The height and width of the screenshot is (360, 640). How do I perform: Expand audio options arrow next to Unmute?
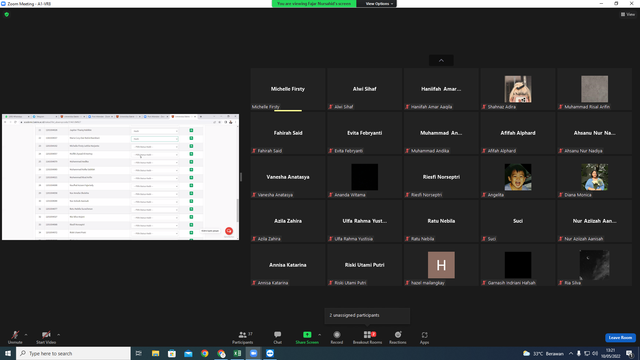[26, 335]
